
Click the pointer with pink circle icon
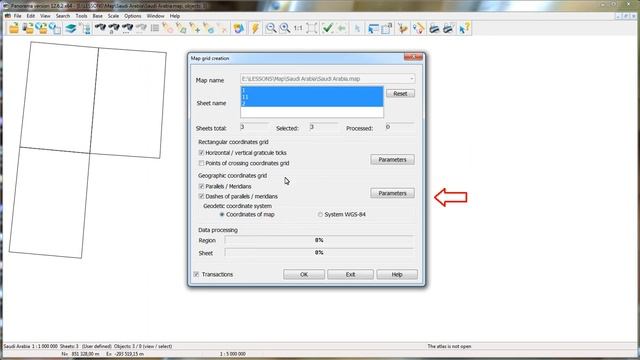click(x=168, y=28)
